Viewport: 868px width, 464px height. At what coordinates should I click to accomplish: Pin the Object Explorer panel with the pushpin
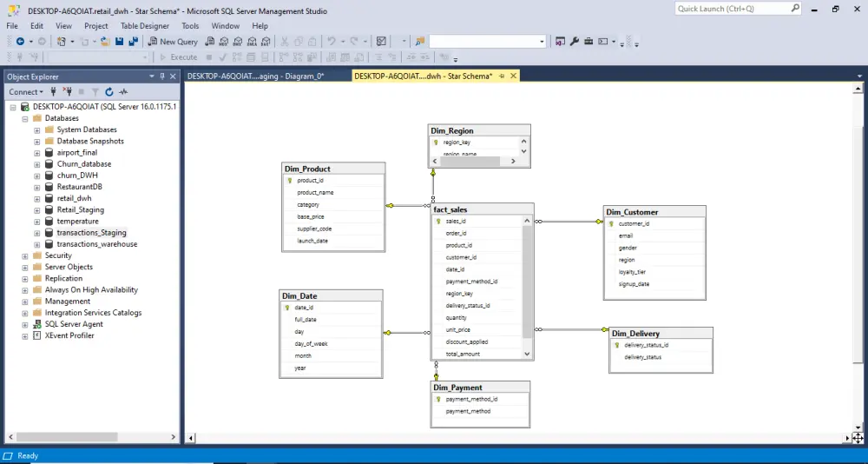pos(162,76)
